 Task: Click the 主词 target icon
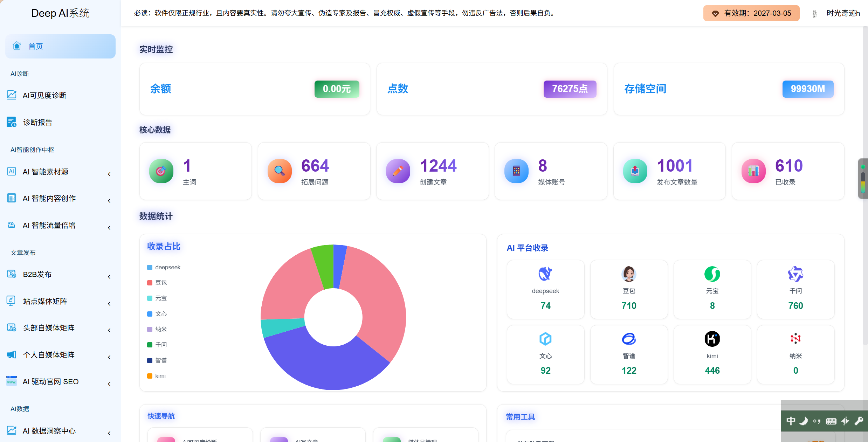click(x=161, y=171)
